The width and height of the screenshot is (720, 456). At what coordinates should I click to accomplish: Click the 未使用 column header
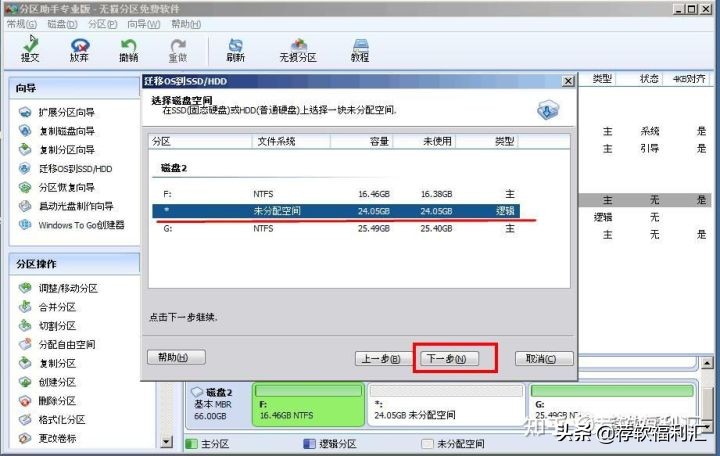[x=424, y=141]
